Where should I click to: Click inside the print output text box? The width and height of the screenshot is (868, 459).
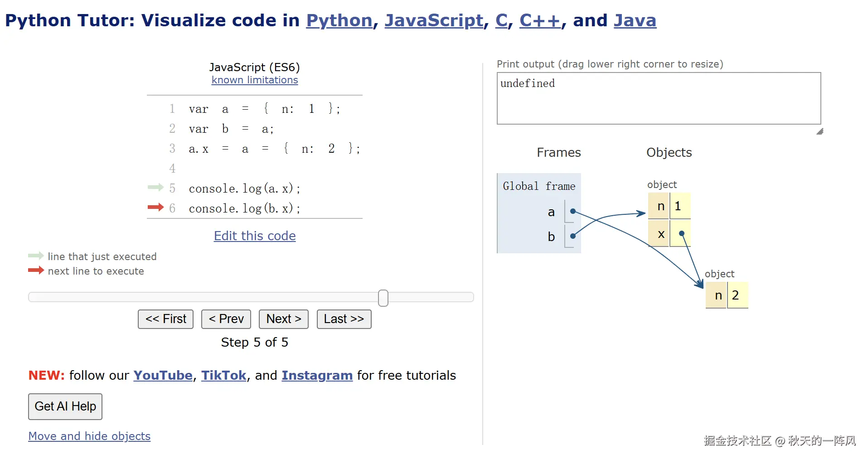coord(659,98)
